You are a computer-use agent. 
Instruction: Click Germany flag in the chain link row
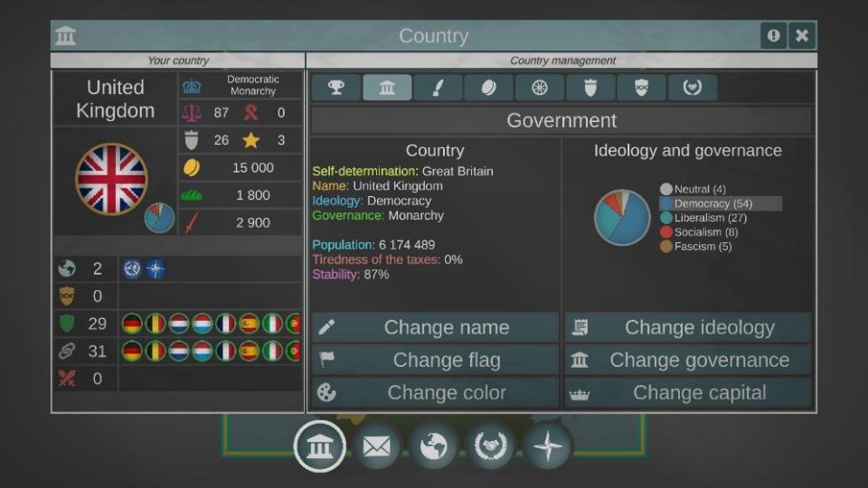click(132, 352)
